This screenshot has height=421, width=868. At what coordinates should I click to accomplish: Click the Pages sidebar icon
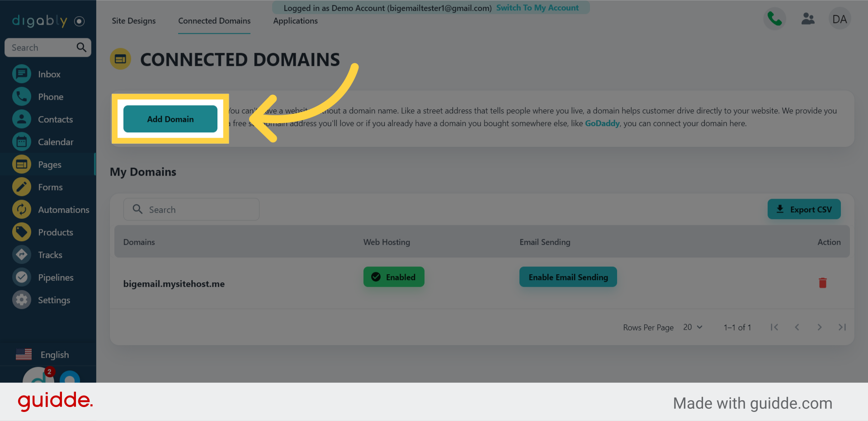[22, 164]
